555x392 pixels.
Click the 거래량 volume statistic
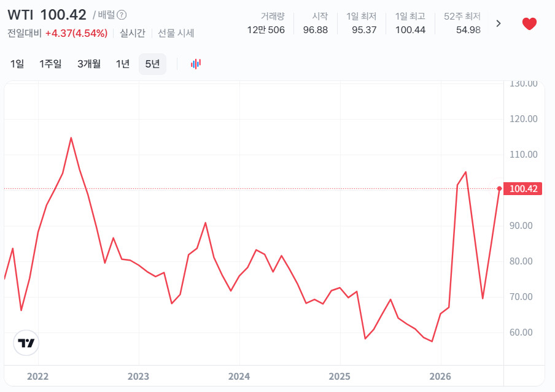(266, 23)
